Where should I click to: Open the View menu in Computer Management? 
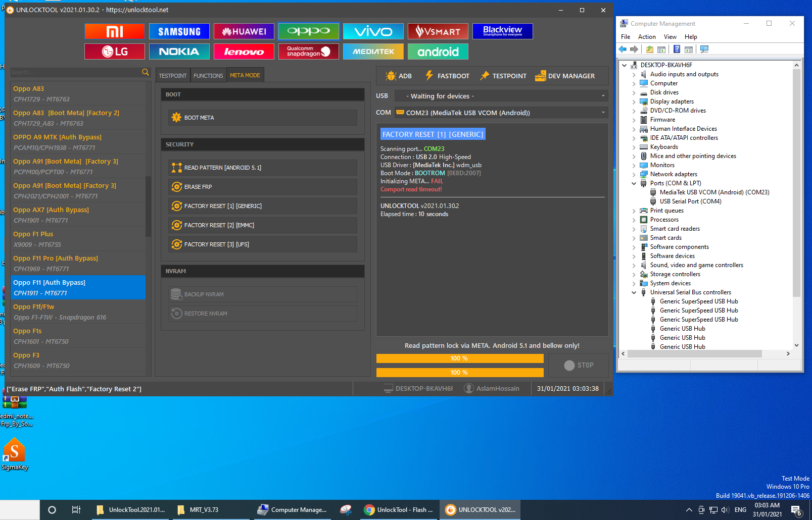[670, 37]
